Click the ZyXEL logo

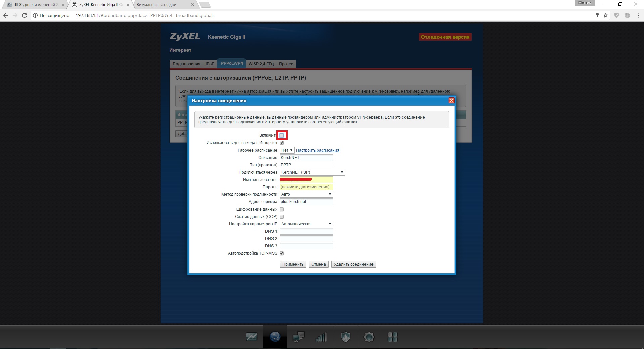tap(185, 36)
